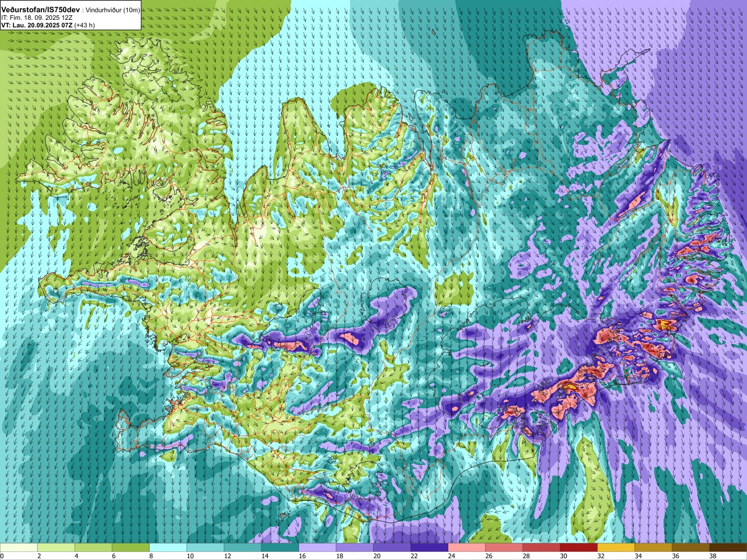Click the 18–20 medium purple legend swatch
This screenshot has height=560, width=747.
pyautogui.click(x=355, y=548)
